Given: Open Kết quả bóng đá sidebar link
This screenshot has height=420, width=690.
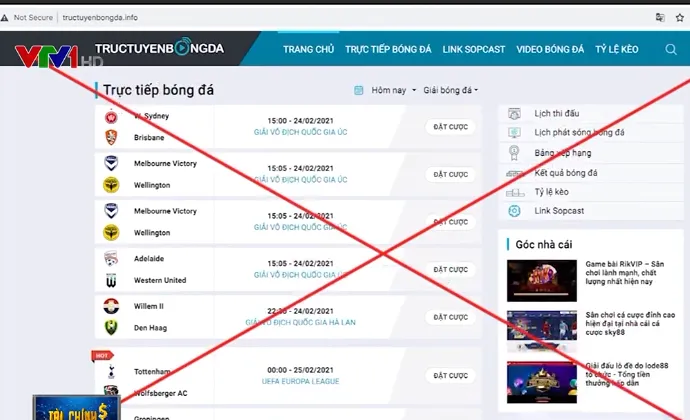Looking at the screenshot, I should pos(566,173).
